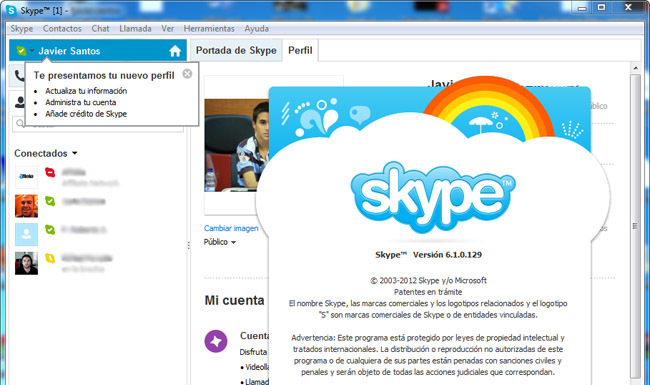Click the green status icon of the second contact
The width and height of the screenshot is (650, 385).
[50, 201]
